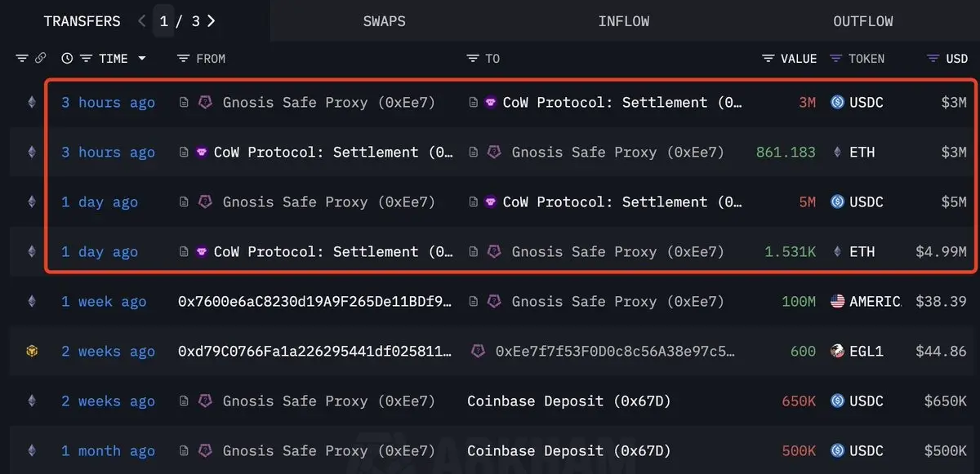Open the chain filter icon in header
The height and width of the screenshot is (474, 980).
tap(21, 59)
